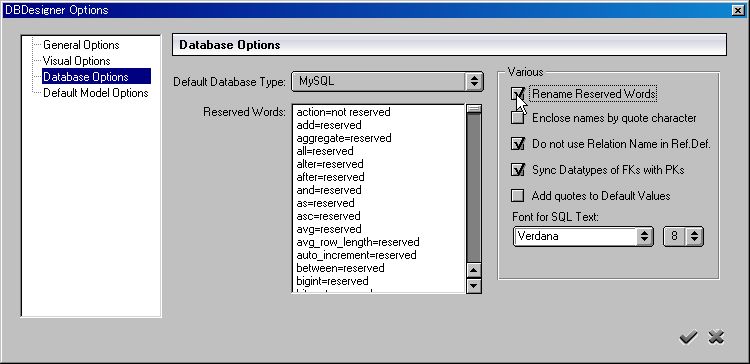Click the reserved words scrollbar down arrow
Image resolution: width=750 pixels, height=364 pixels.
point(474,286)
